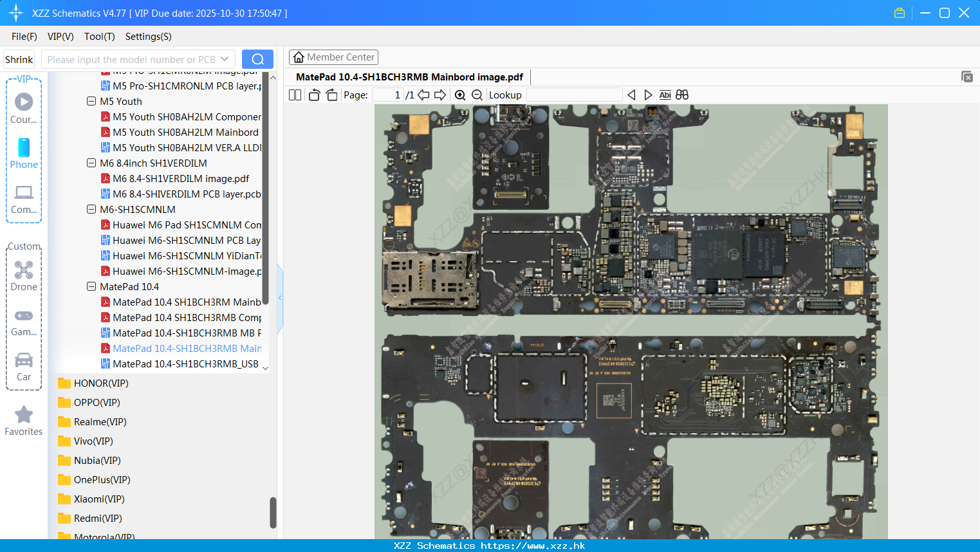This screenshot has height=552, width=980.
Task: Go to next page arrow
Action: pos(440,95)
